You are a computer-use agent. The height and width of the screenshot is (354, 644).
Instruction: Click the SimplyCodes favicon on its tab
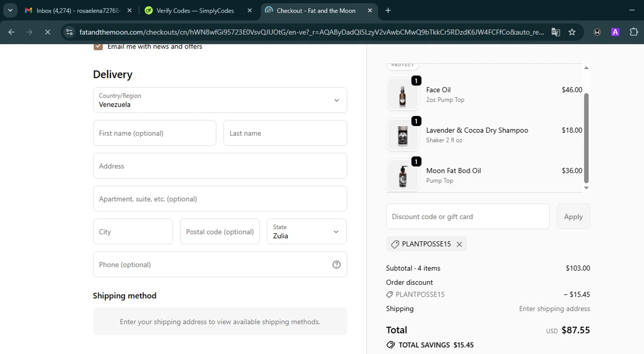click(149, 10)
